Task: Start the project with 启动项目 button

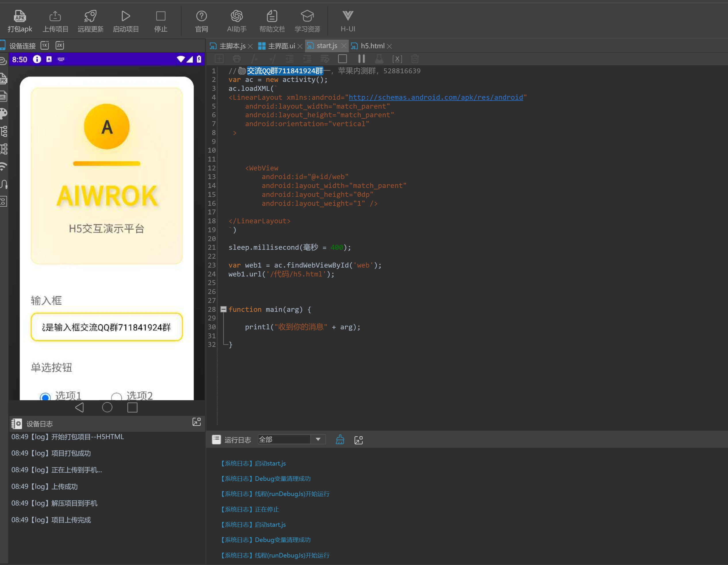Action: coord(126,21)
